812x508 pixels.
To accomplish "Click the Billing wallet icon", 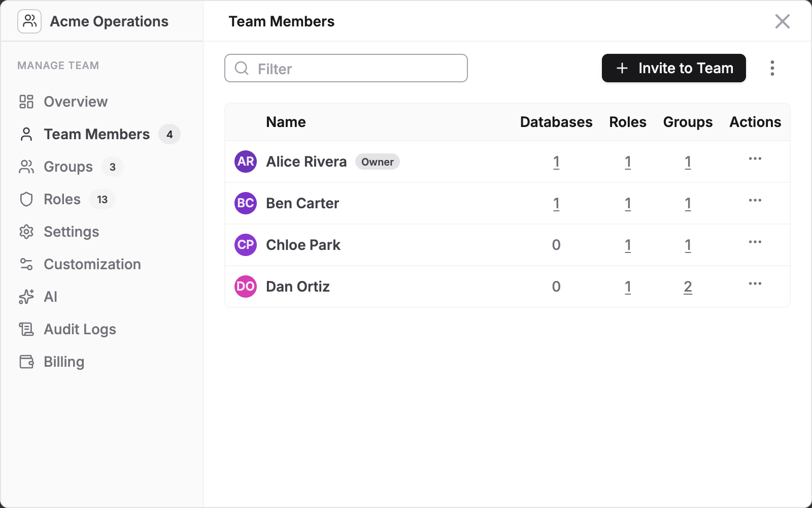I will [26, 362].
